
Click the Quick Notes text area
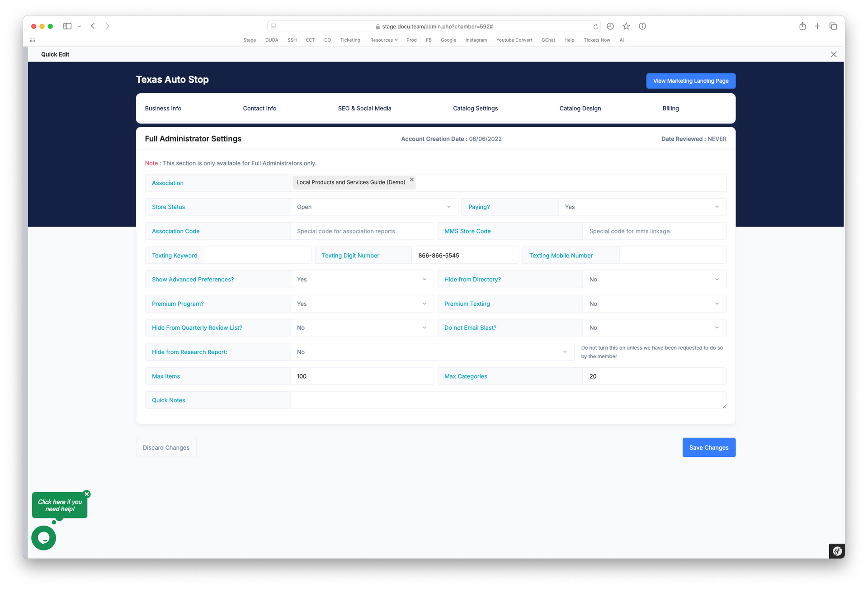[508, 400]
